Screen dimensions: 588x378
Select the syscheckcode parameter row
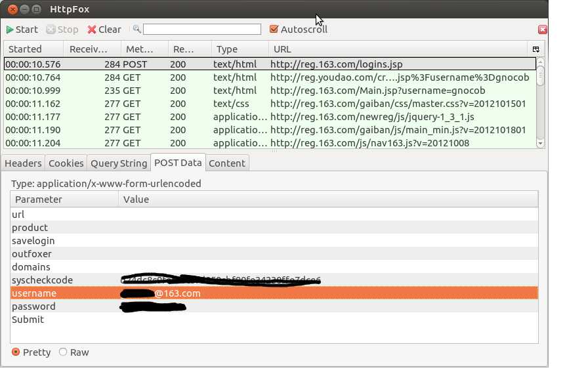tap(274, 280)
